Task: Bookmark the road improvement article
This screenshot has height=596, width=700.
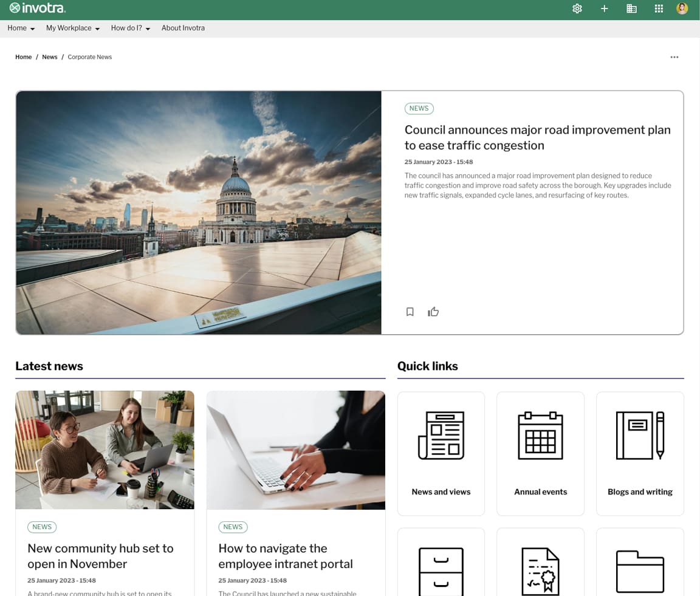Action: coord(410,312)
